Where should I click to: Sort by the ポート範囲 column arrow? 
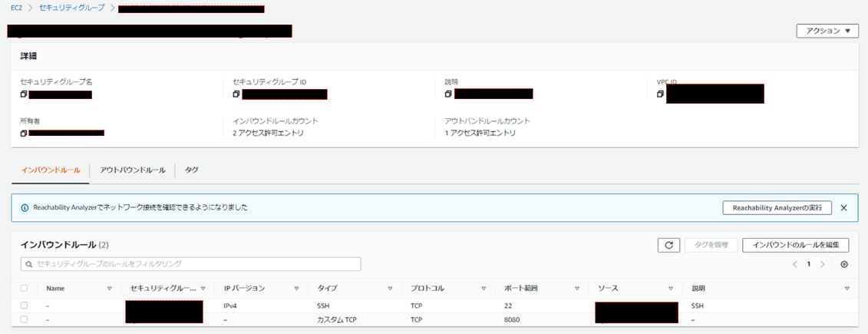point(576,289)
